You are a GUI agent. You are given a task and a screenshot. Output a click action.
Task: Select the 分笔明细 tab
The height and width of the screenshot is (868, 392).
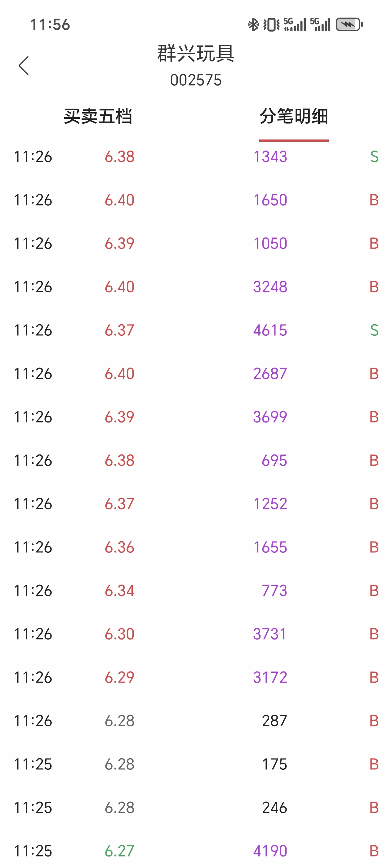pyautogui.click(x=294, y=117)
